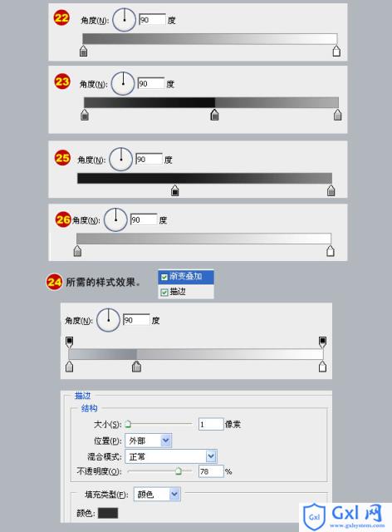Viewport: 392px width, 532px height.
Task: Select middle gradient stop in step 23
Action: [x=214, y=115]
